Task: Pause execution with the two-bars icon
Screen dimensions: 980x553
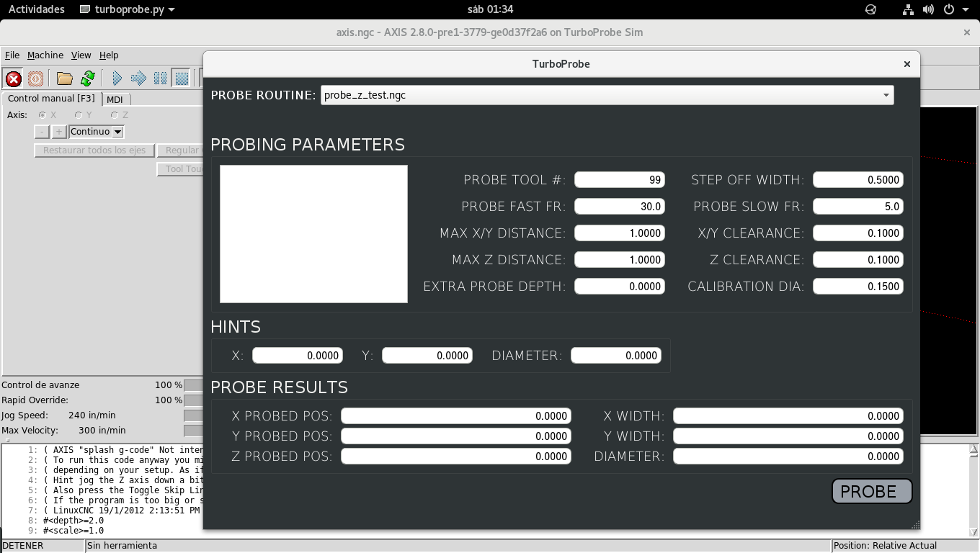Action: pos(160,78)
